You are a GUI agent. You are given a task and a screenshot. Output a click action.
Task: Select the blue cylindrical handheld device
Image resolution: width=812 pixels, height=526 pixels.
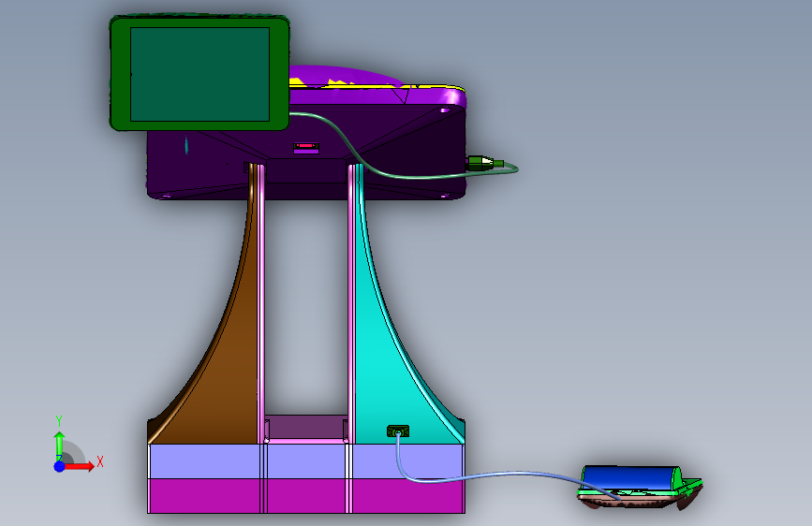pyautogui.click(x=630, y=477)
